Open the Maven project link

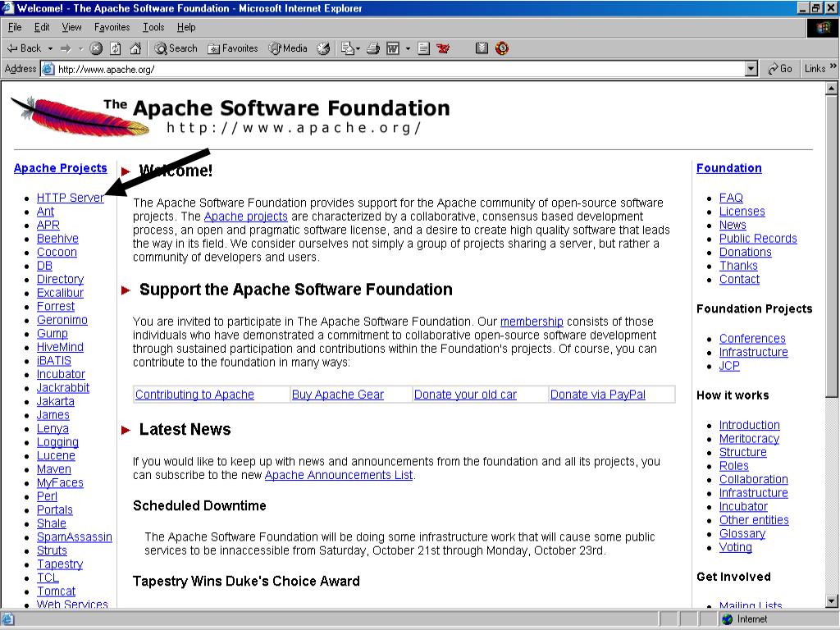coord(53,469)
